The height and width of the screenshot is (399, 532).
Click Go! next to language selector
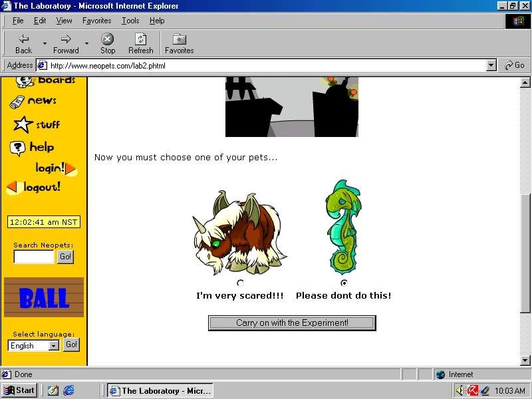pos(71,344)
